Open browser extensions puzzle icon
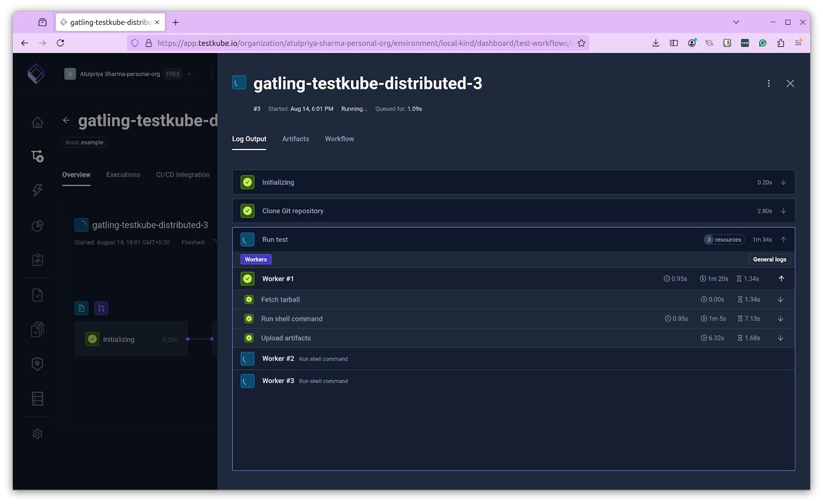The width and height of the screenshot is (823, 504). (781, 43)
